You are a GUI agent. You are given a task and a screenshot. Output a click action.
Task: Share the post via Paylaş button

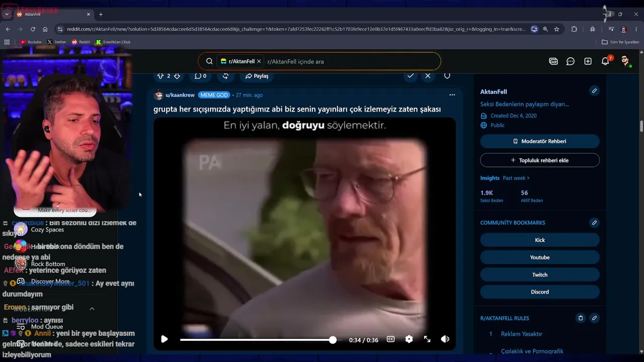(x=257, y=76)
